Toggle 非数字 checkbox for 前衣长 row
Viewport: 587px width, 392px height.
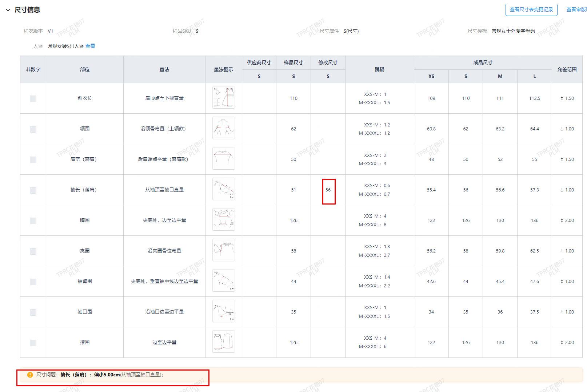33,99
